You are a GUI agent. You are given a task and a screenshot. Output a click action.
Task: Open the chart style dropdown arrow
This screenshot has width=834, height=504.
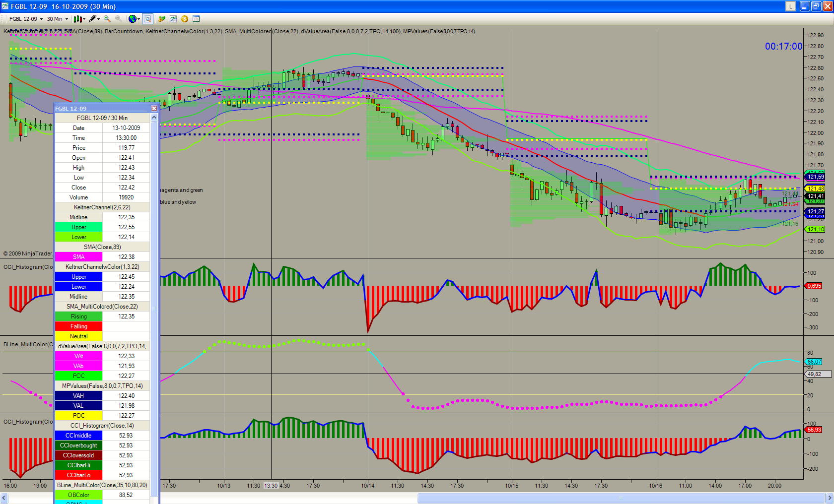tap(84, 19)
